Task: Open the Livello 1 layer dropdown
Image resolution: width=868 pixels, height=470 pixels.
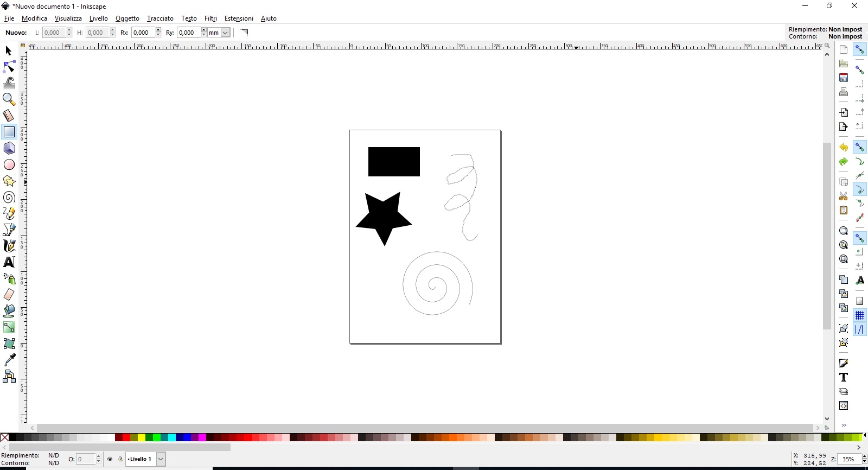Action: pos(161,459)
